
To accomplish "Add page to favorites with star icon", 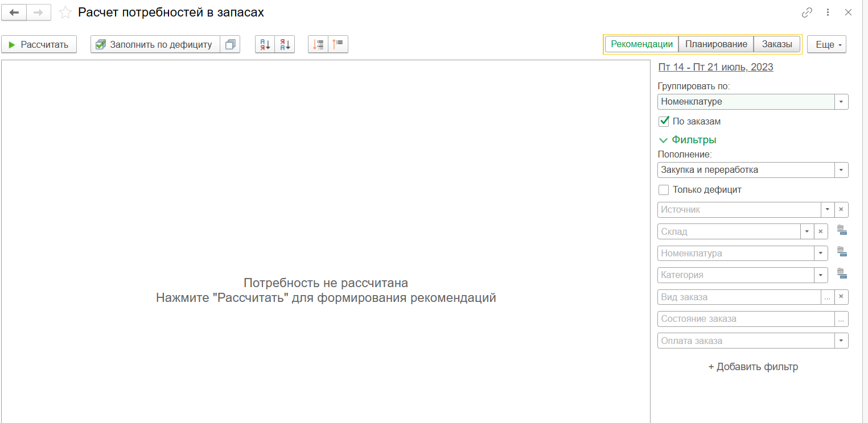I will pos(65,13).
